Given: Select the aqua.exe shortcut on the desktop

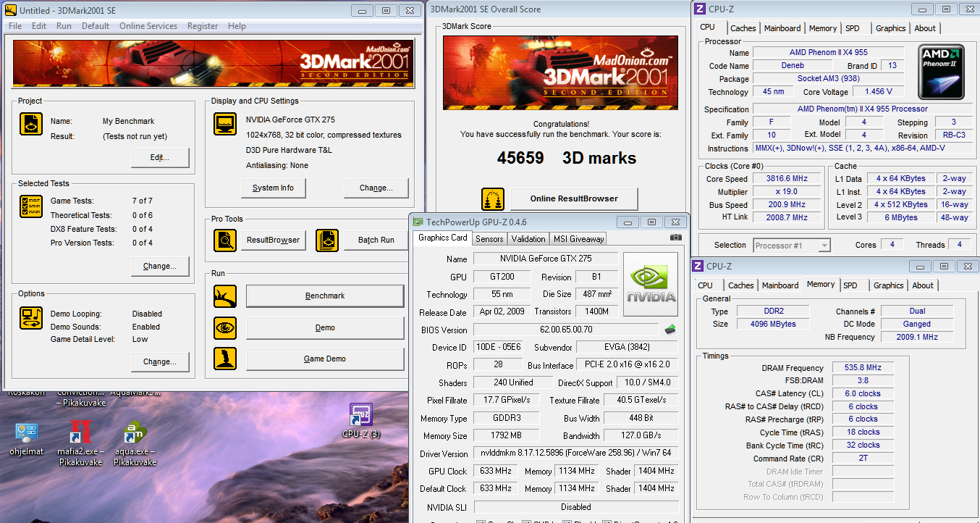Looking at the screenshot, I should (135, 443).
